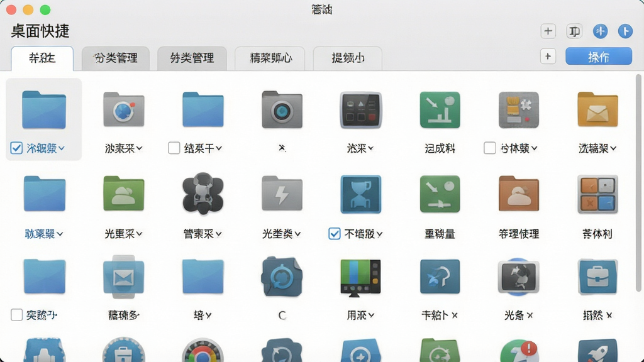
Task: Open the green icon with red alert badge
Action: coord(519,350)
